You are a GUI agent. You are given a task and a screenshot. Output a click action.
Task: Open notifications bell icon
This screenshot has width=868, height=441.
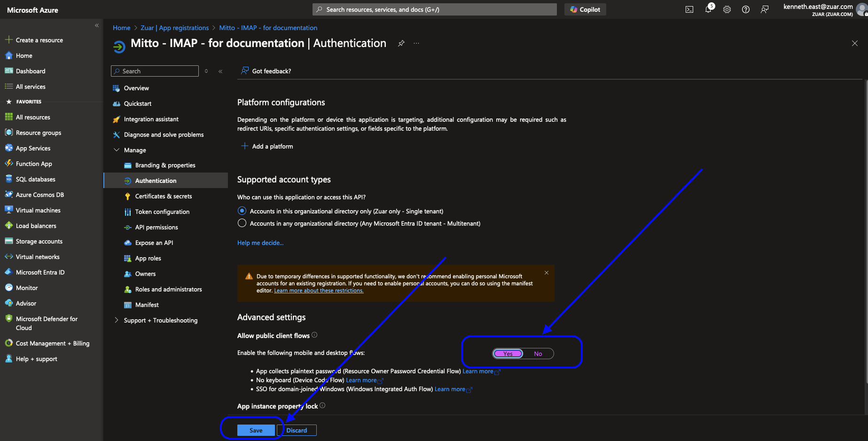(709, 9)
